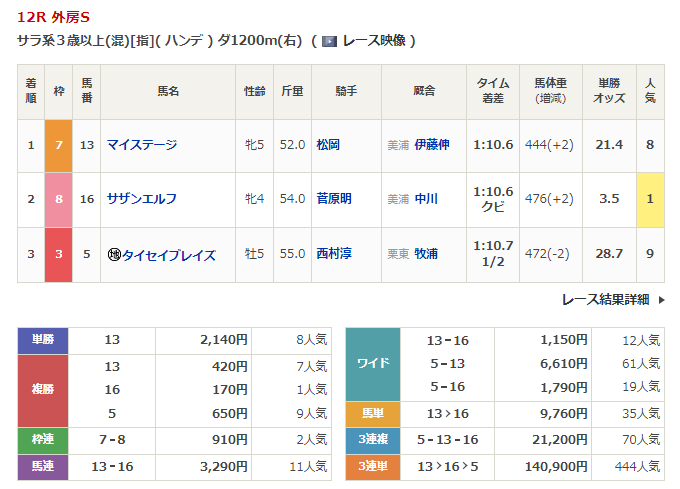Screen dimensions: 680x489
Task: Click the circled mark icon before タイセイブレイズ
Action: 113,255
